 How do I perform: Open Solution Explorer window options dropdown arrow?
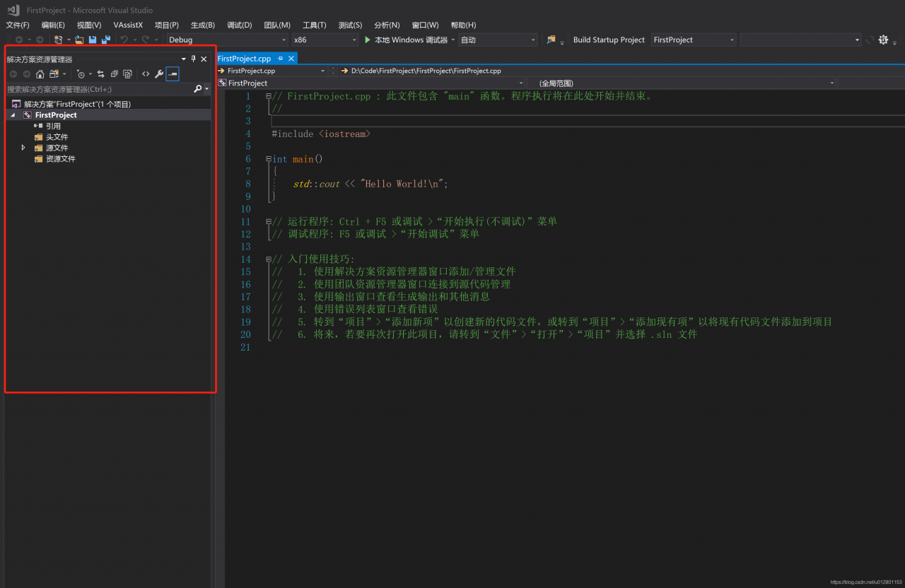coord(184,59)
